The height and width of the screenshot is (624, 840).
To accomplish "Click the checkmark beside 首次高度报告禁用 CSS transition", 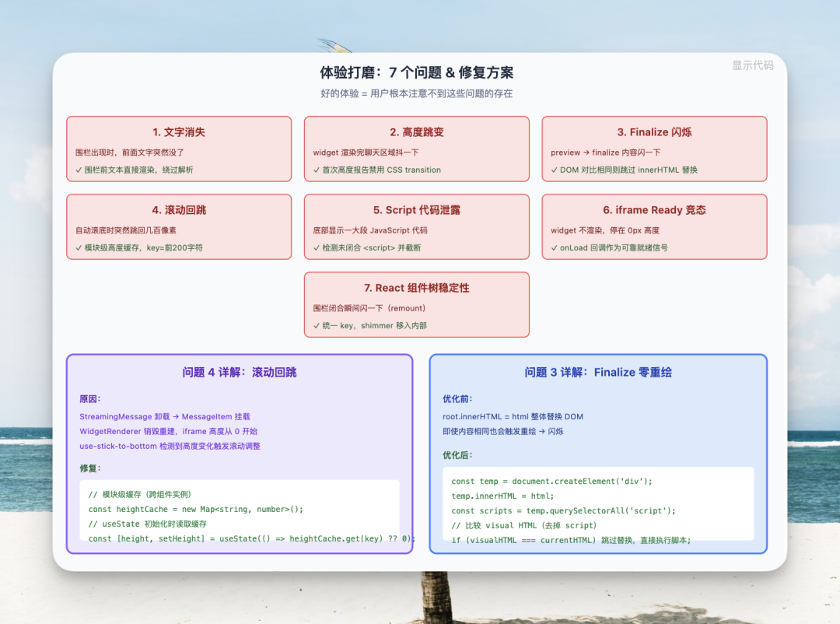I will pos(318,170).
